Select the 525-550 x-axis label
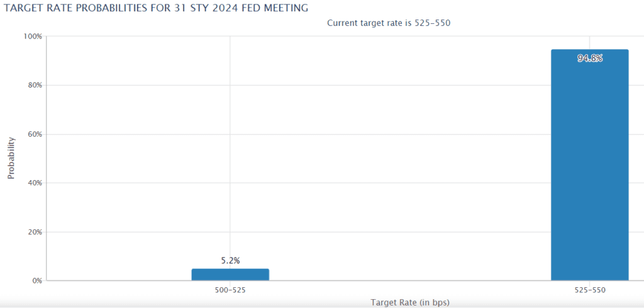Viewport: 644px width, 308px height. (589, 291)
